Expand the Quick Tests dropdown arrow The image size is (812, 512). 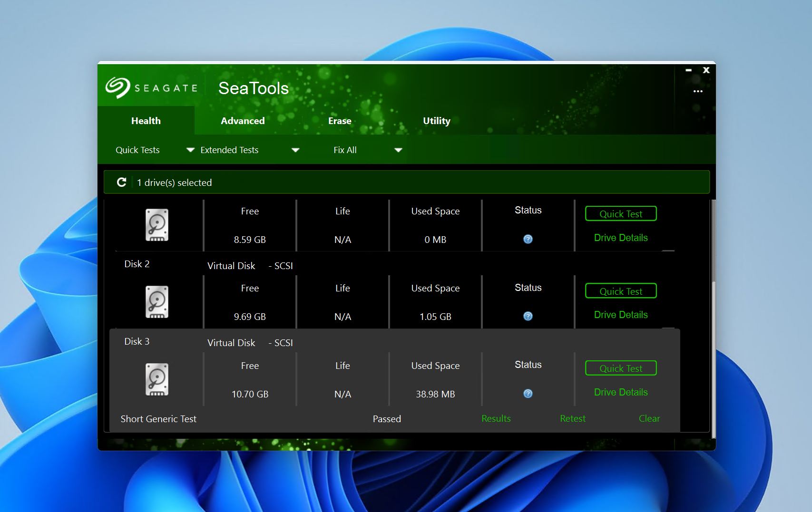tap(190, 150)
